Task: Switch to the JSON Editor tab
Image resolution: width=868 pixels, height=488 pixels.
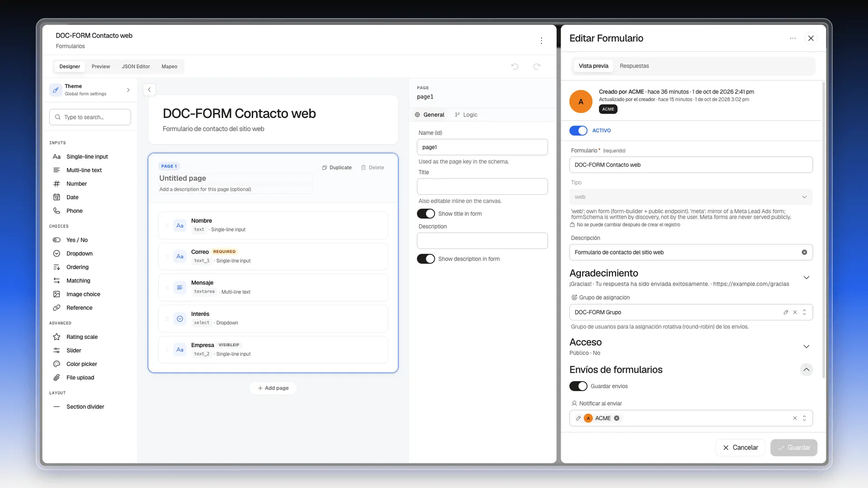Action: tap(136, 66)
